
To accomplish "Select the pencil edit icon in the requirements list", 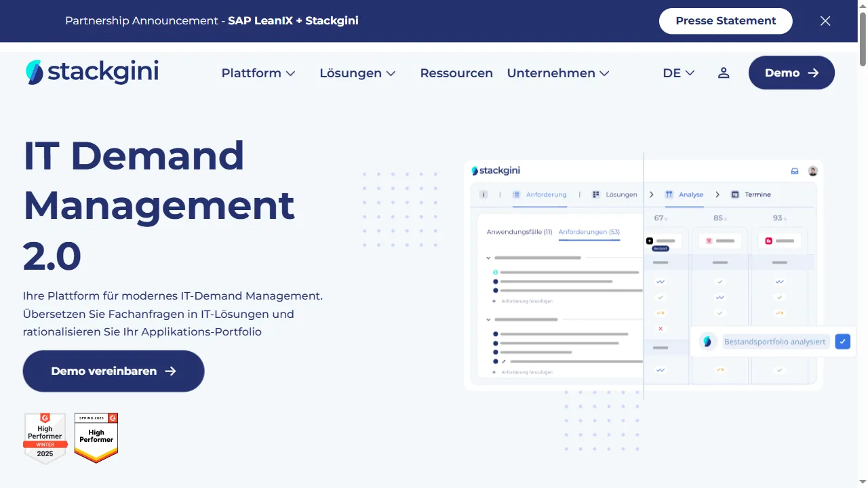I will pos(504,361).
